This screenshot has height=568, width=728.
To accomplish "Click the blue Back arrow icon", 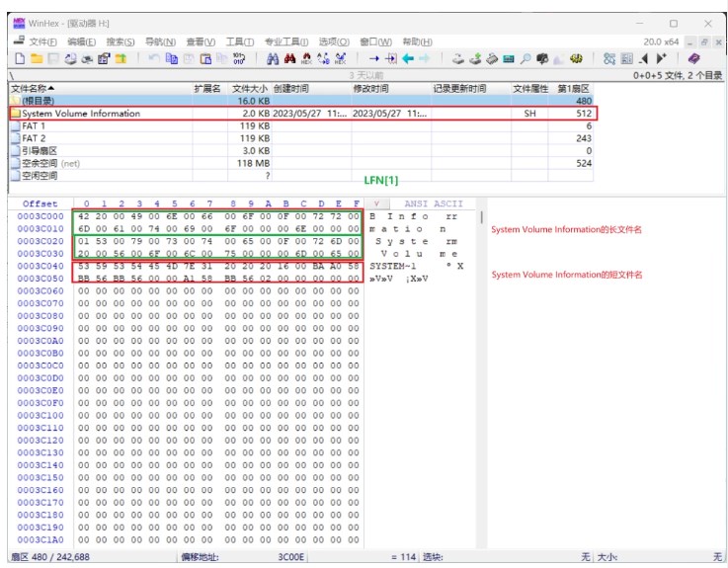I will click(x=406, y=58).
